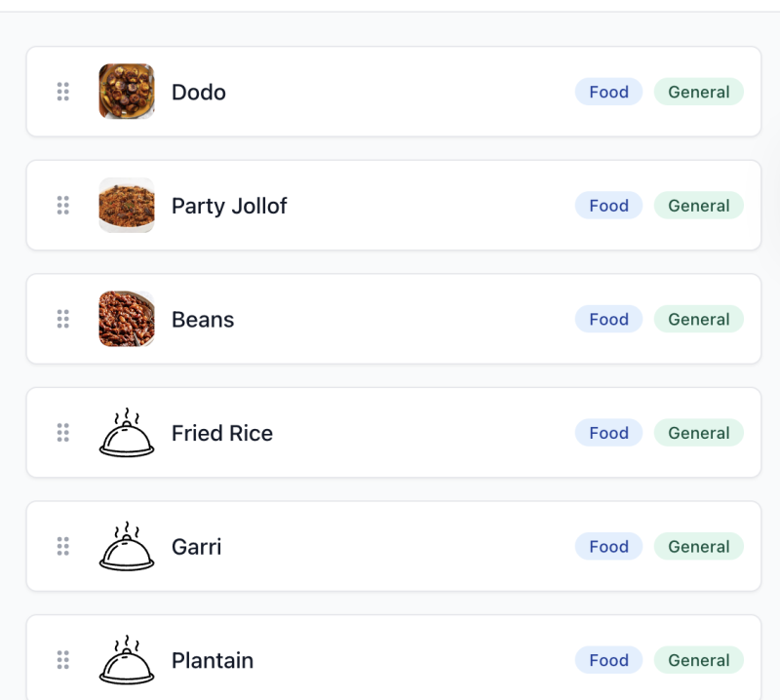Select the drag handle for Beans
780x700 pixels.
tap(63, 319)
